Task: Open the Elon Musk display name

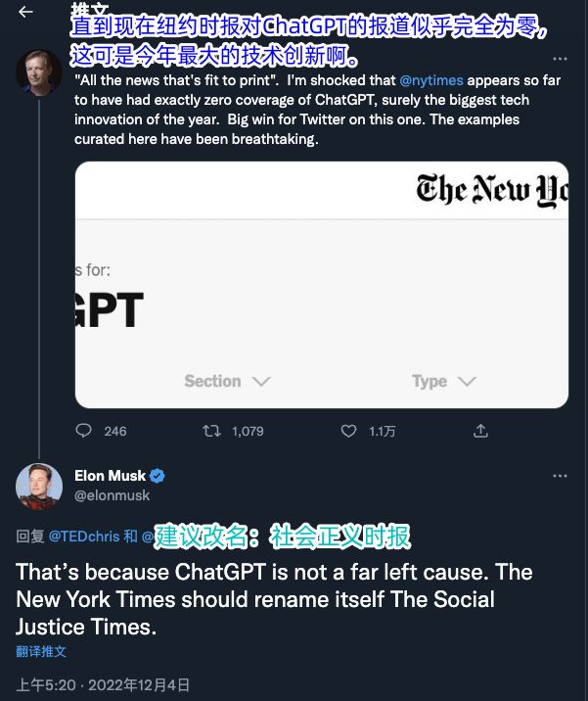Action: 110,476
